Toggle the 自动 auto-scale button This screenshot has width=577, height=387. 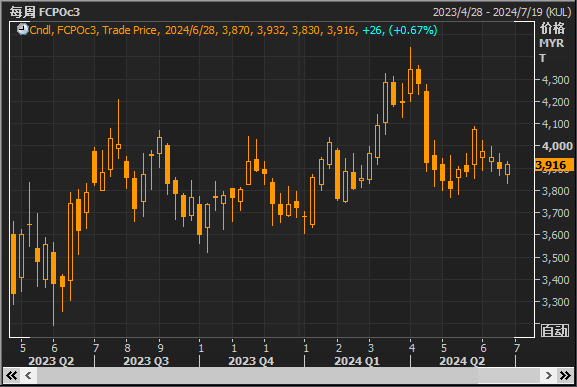(555, 331)
